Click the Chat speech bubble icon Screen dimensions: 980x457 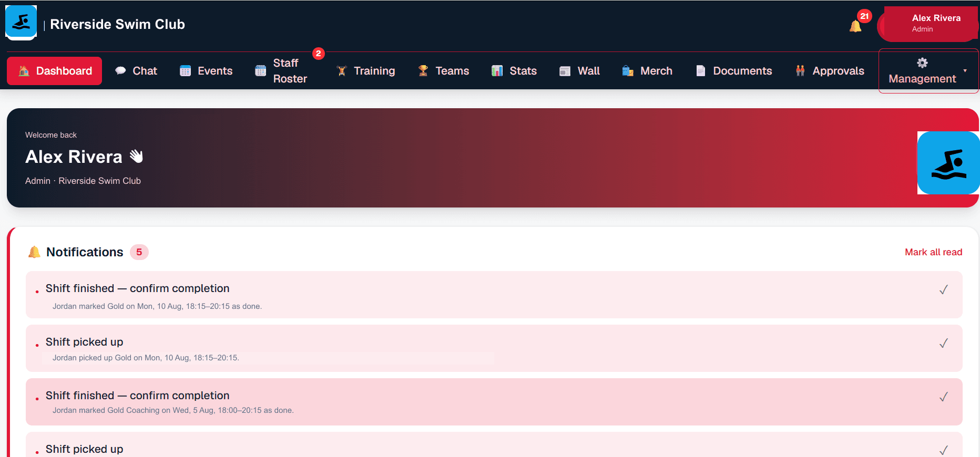coord(120,71)
